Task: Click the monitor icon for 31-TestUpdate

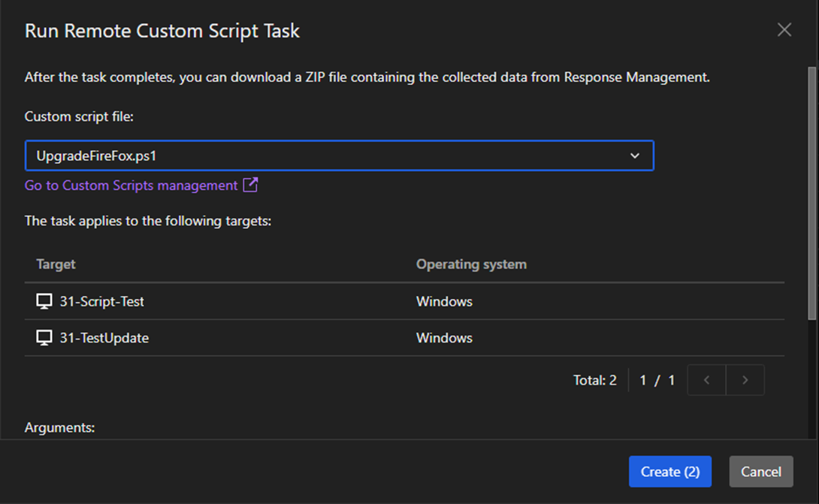Action: [44, 338]
